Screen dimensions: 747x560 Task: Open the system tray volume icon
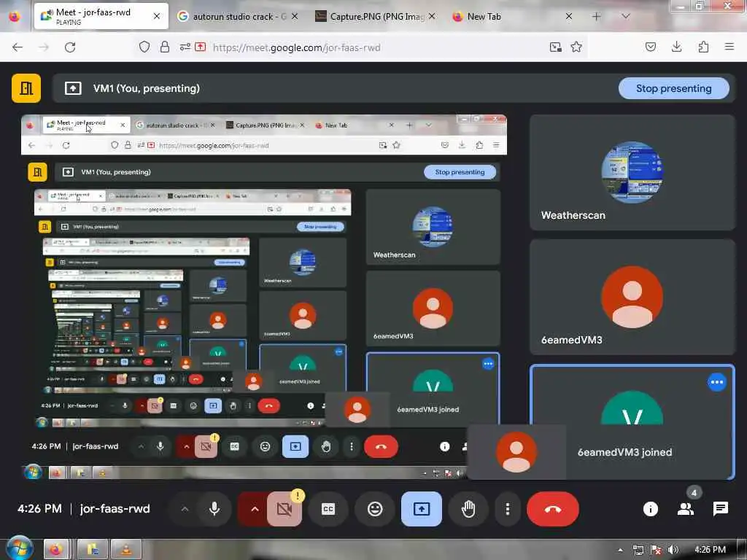[673, 550]
